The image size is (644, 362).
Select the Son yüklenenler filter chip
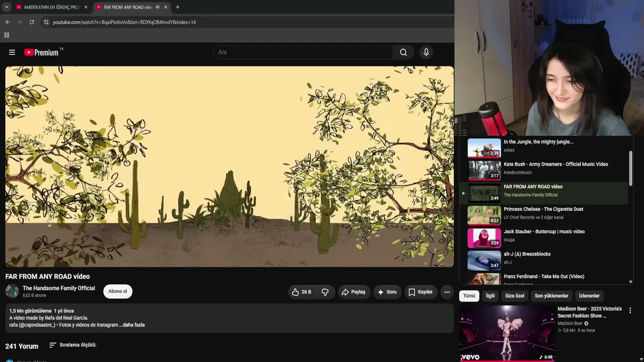pos(551,296)
